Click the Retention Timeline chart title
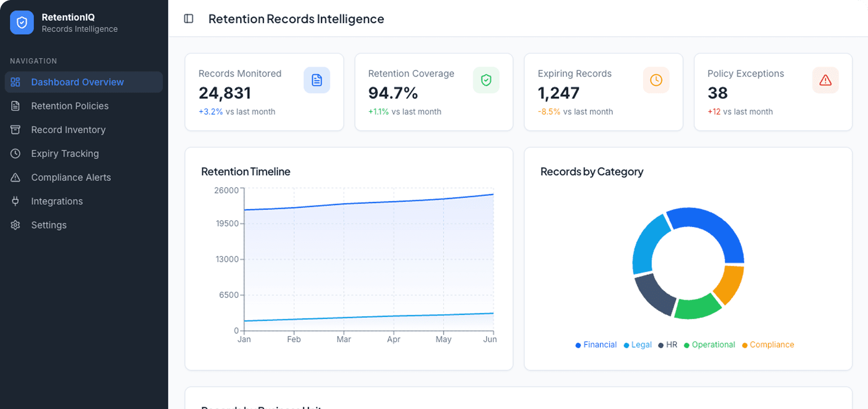The image size is (868, 409). [245, 171]
